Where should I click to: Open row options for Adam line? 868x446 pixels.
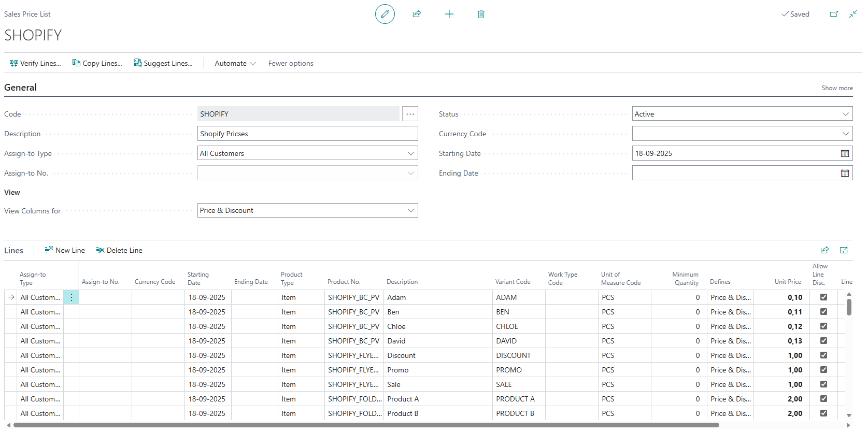pyautogui.click(x=72, y=297)
